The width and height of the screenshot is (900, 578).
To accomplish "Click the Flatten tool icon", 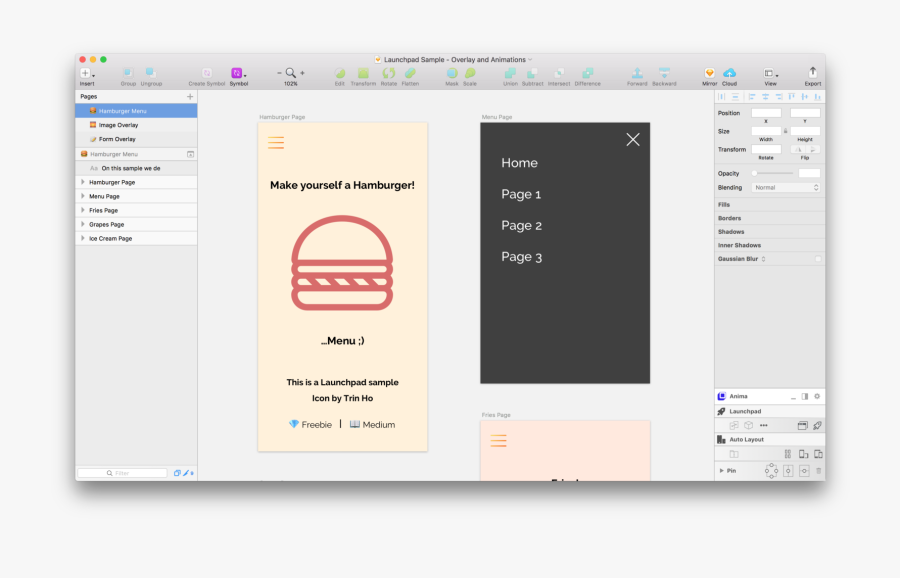I will [410, 73].
